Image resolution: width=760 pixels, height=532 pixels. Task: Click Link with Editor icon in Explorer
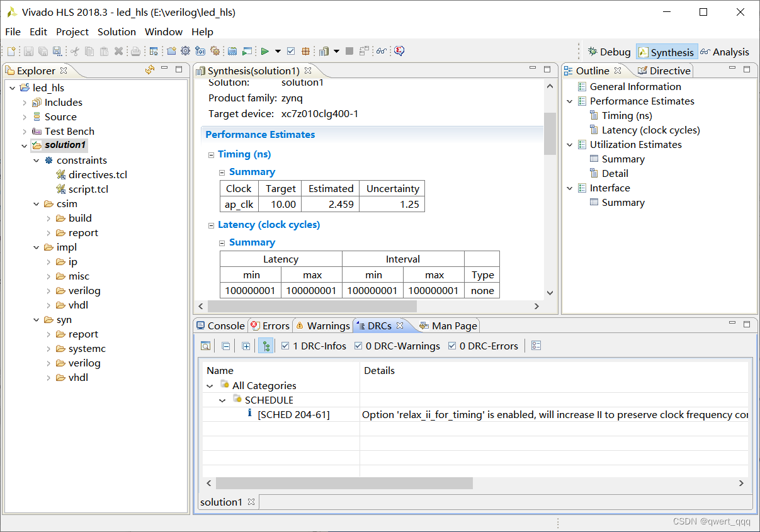click(x=149, y=70)
